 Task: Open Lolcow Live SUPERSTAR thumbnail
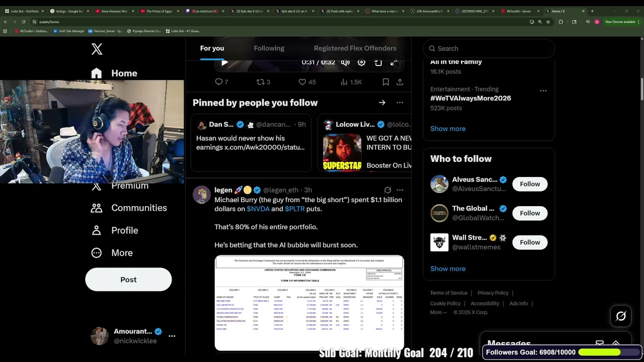point(342,152)
